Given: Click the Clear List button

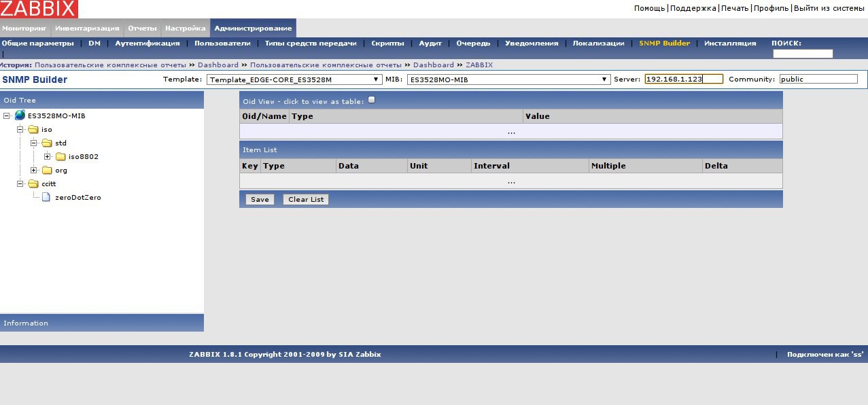Looking at the screenshot, I should pos(306,200).
